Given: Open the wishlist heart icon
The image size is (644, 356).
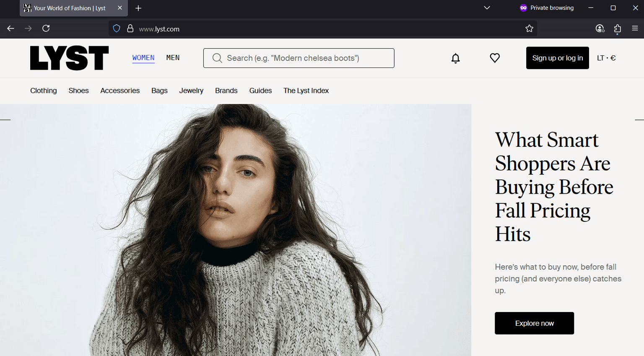Looking at the screenshot, I should pos(495,58).
